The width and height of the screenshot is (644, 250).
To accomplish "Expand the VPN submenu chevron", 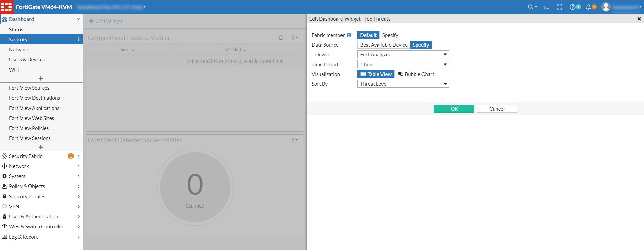I will tap(79, 206).
